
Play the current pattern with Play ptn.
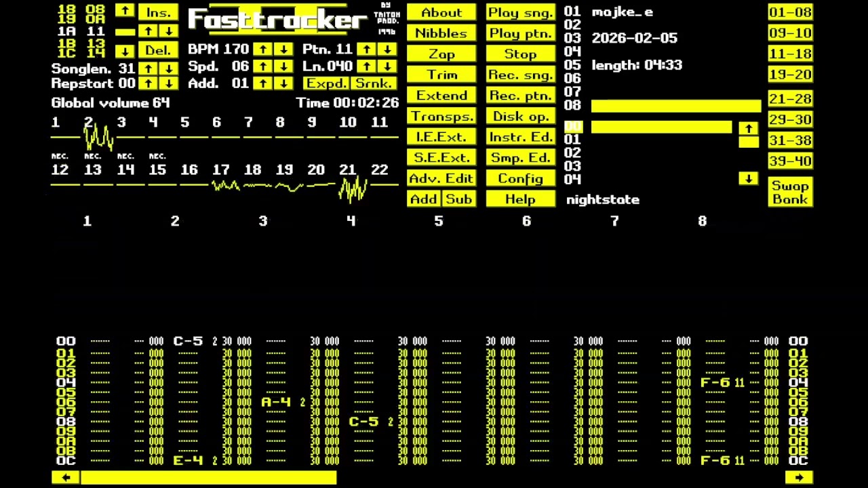(x=521, y=33)
